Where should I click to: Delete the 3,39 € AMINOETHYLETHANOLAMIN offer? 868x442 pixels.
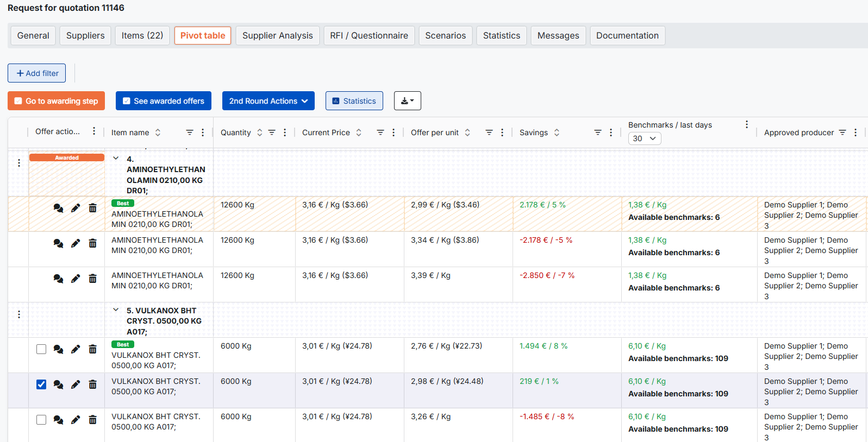coord(93,279)
